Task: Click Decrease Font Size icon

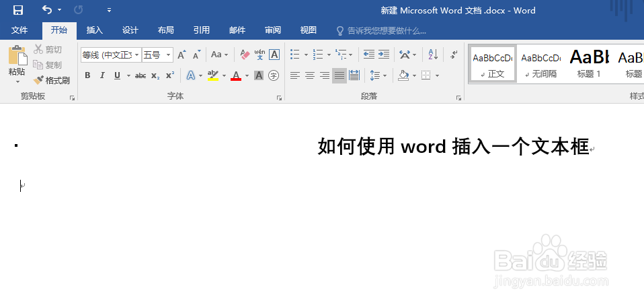Action: click(197, 55)
